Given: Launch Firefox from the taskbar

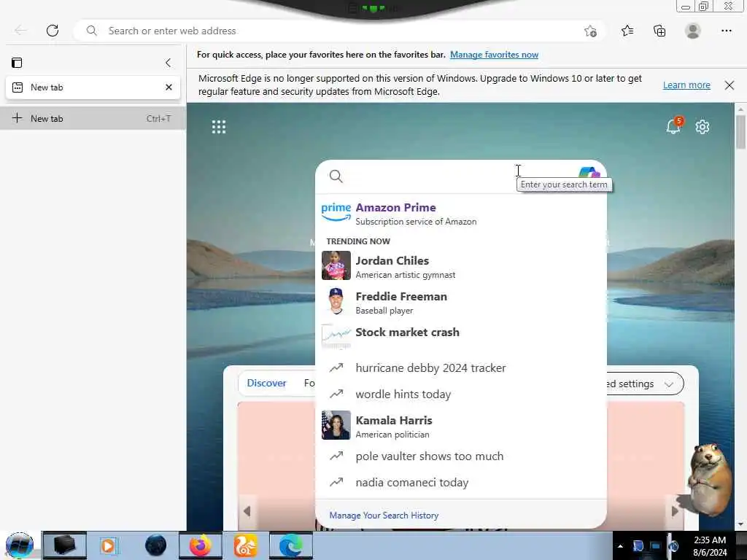Looking at the screenshot, I should [x=201, y=545].
